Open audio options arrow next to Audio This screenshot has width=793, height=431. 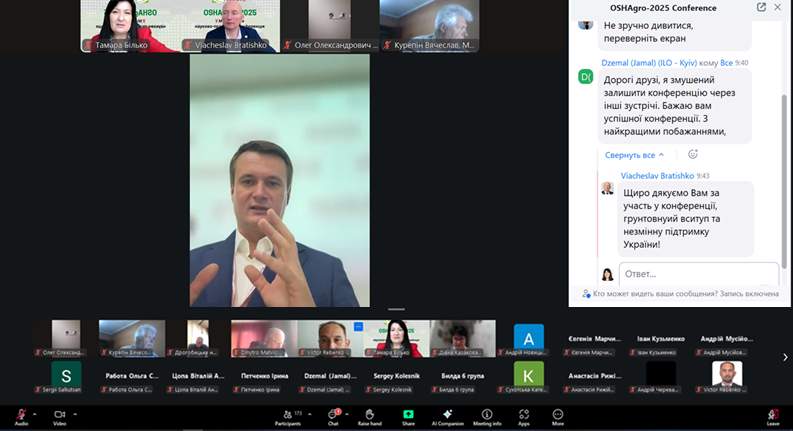35,414
